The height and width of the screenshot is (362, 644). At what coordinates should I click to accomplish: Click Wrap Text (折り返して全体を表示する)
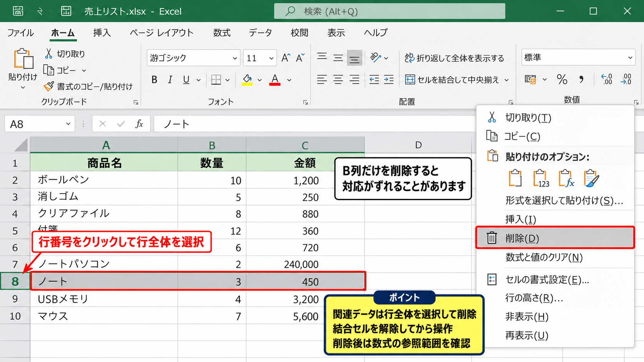pyautogui.click(x=454, y=58)
